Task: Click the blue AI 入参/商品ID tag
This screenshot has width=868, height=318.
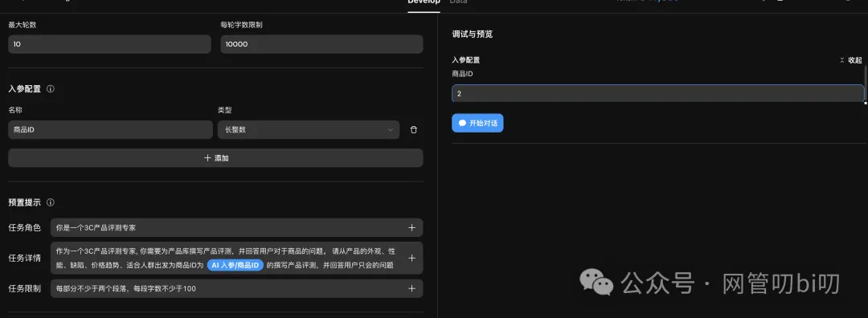Action: pyautogui.click(x=235, y=265)
